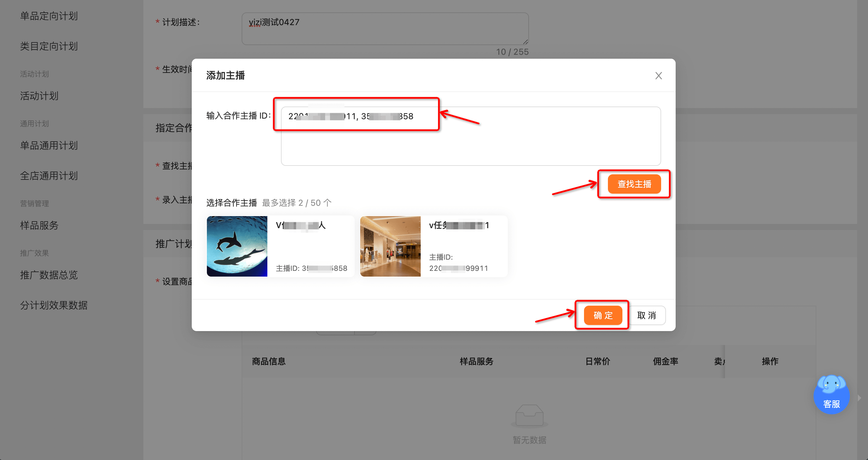Click close X on 添加主播 dialog
This screenshot has width=868, height=460.
[x=659, y=75]
